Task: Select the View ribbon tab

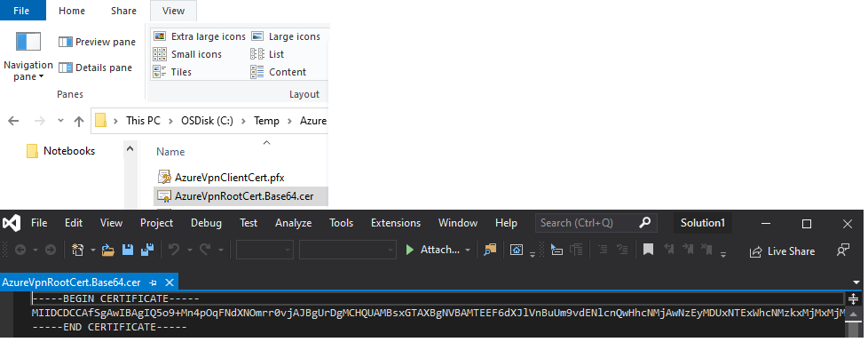Action: 173,10
